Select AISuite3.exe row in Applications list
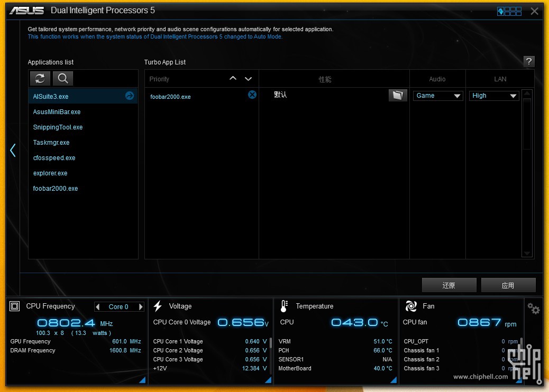The width and height of the screenshot is (549, 392). click(83, 96)
